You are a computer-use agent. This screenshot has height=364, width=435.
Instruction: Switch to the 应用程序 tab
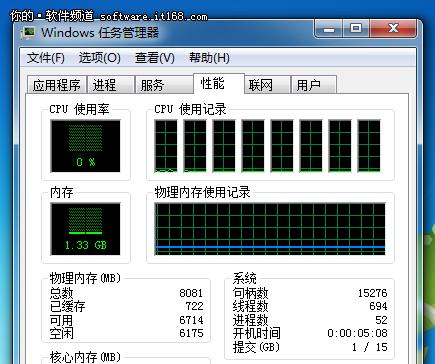click(57, 85)
